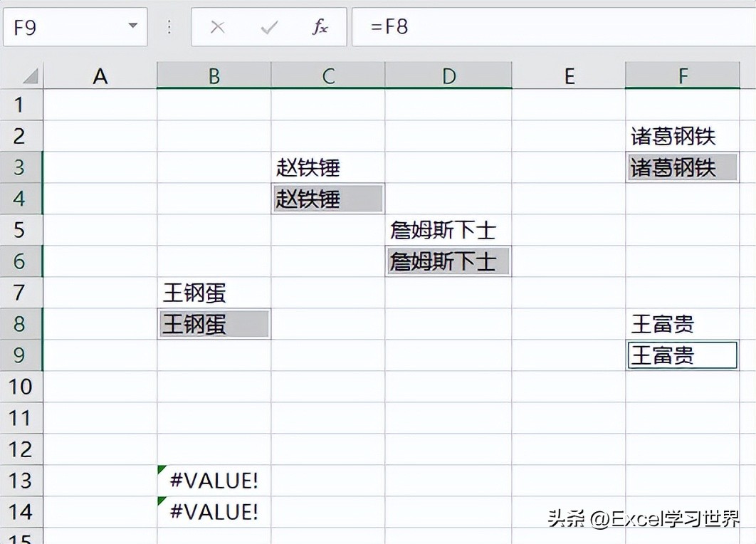Click the vertical dots separator next to Name Box

tap(169, 27)
